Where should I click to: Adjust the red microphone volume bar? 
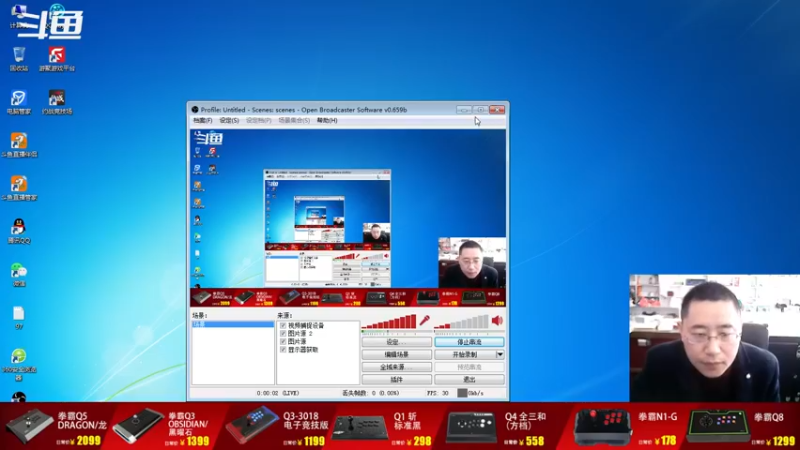(389, 322)
